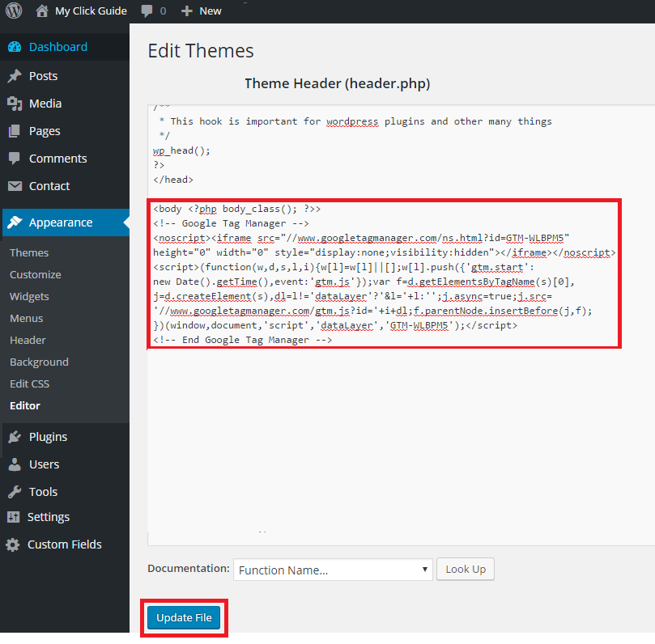Viewport: 655px width, 644px height.
Task: Click the home icon beside My Click Guide
Action: 42,11
